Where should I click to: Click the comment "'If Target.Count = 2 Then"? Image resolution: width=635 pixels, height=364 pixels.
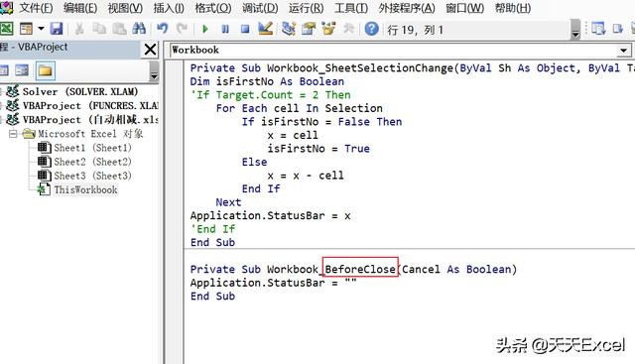click(x=270, y=95)
